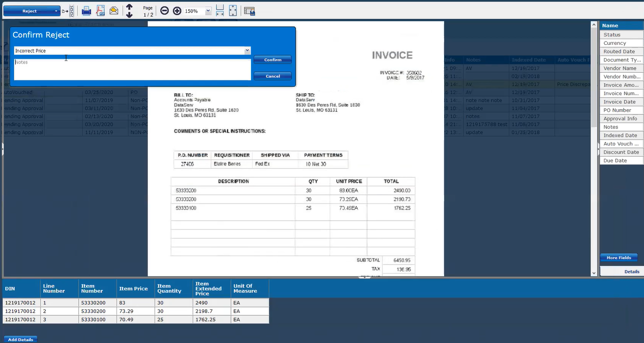Zoom in with the plus icon
644x343 pixels.
tap(177, 11)
